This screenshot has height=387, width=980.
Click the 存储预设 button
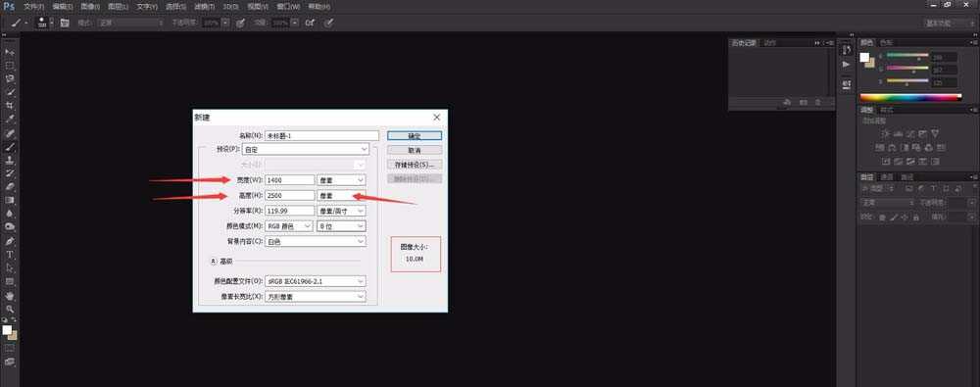click(415, 165)
